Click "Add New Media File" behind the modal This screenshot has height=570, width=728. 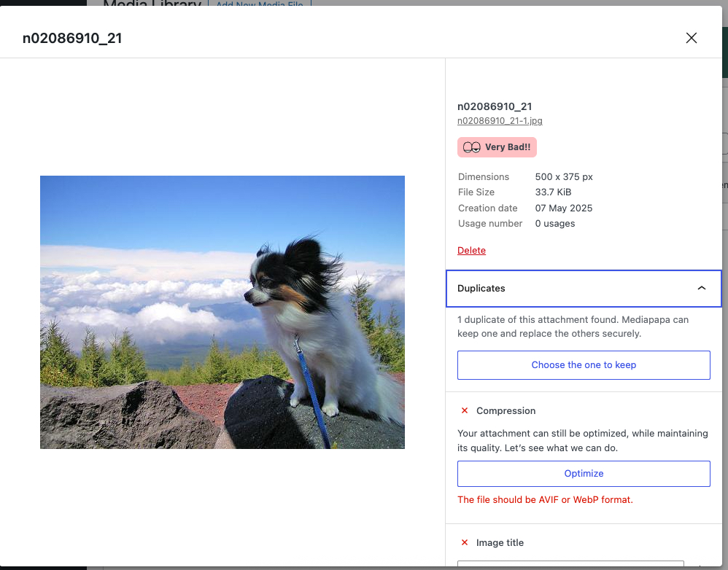[x=260, y=4]
